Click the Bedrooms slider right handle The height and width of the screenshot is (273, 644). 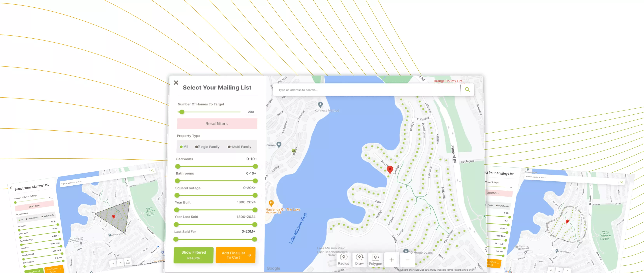255,166
